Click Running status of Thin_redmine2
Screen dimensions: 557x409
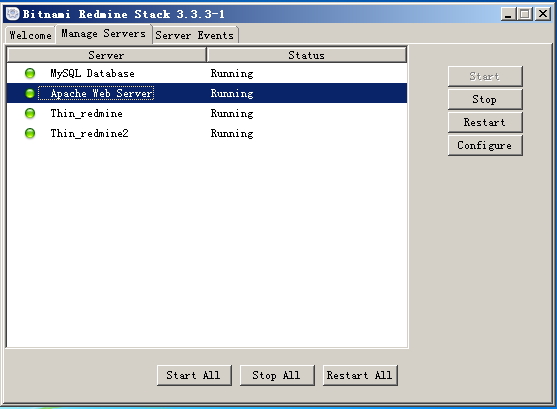pos(232,133)
